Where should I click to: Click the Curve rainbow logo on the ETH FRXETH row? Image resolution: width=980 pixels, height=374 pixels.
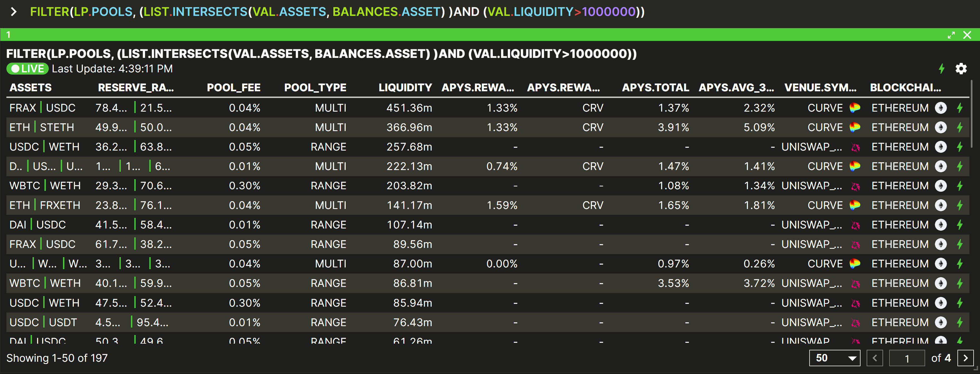(855, 205)
